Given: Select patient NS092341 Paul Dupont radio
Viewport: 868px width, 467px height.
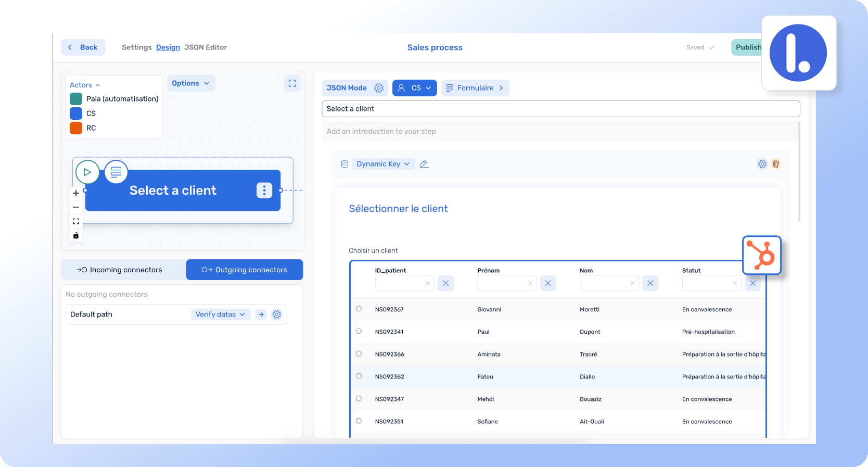Looking at the screenshot, I should 359,331.
